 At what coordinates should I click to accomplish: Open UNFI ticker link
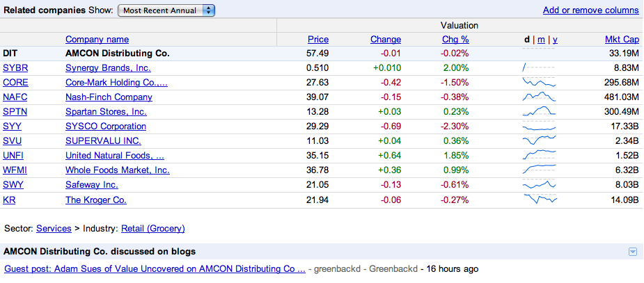(x=15, y=156)
